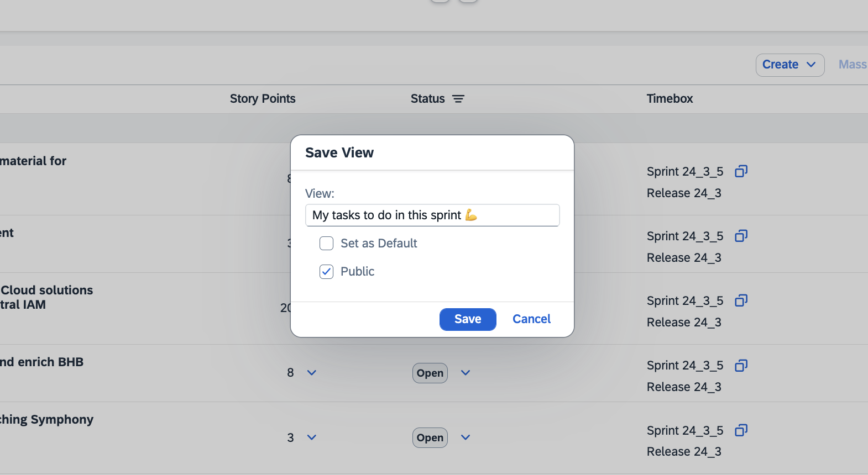Screen dimensions: 868x475
Task: Open the first row's Sprint 24_3_5 copy icon
Action: 741,171
